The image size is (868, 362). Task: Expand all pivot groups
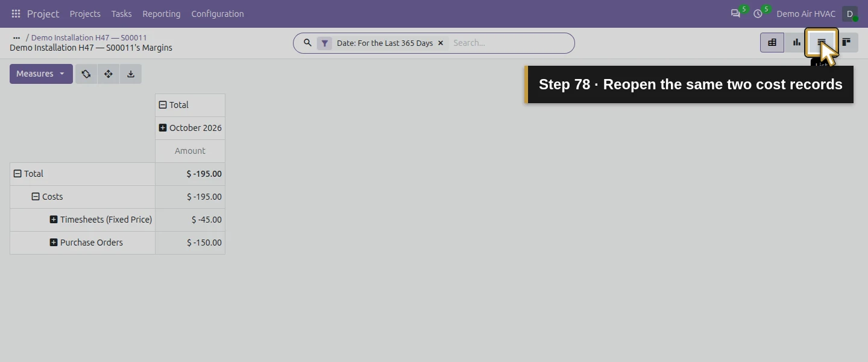coord(108,74)
